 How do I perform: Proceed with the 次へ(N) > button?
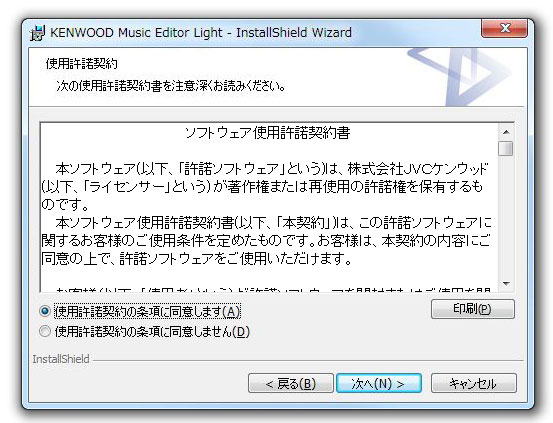point(379,383)
